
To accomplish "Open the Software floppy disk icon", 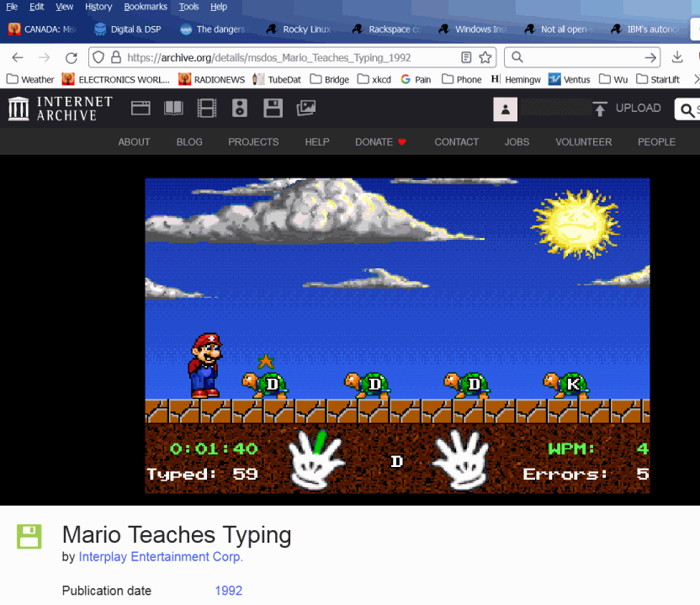I will (273, 108).
